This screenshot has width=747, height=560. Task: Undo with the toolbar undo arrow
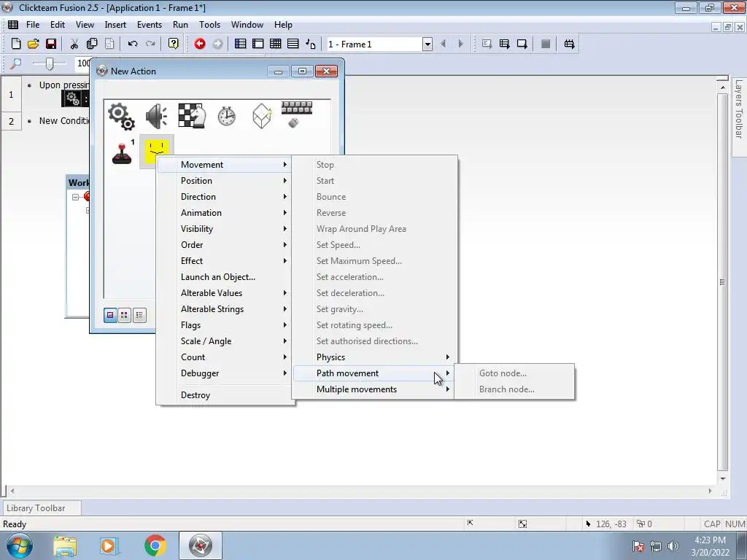click(133, 44)
